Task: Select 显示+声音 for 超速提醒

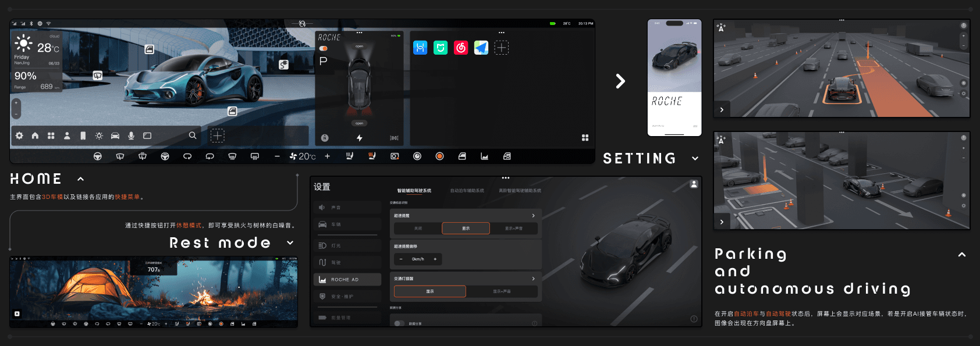Action: coord(514,229)
